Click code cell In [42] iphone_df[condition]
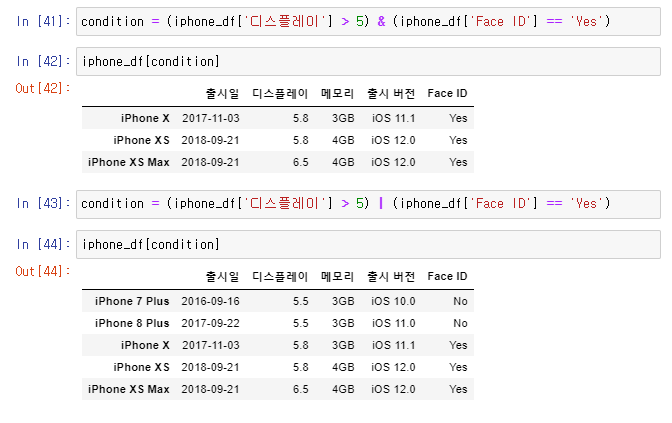Image resolution: width=672 pixels, height=423 pixels. [368, 62]
